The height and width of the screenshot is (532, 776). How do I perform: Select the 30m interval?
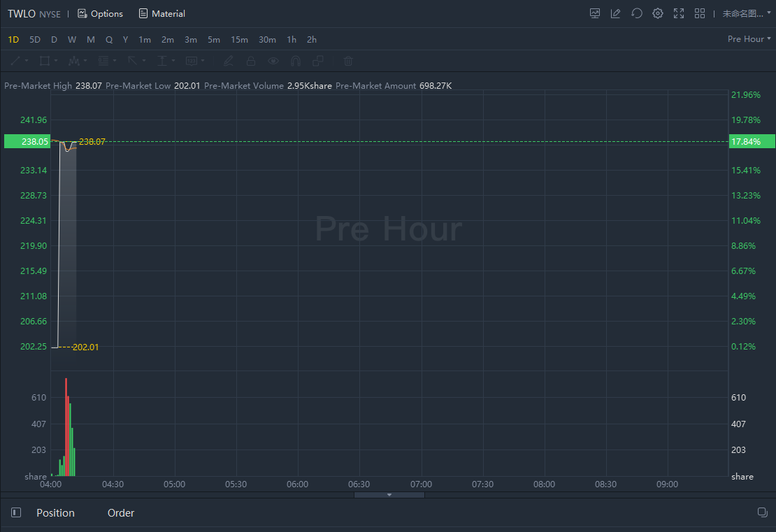point(267,40)
